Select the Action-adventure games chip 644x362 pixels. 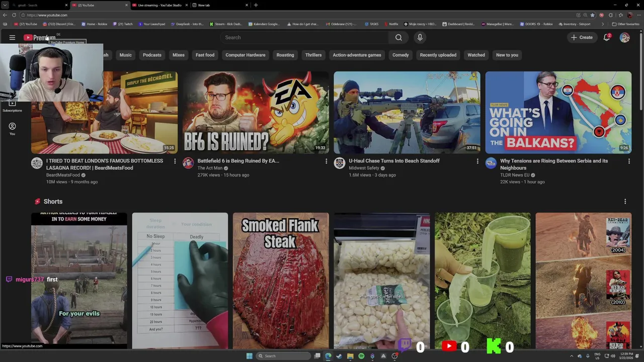(x=357, y=55)
